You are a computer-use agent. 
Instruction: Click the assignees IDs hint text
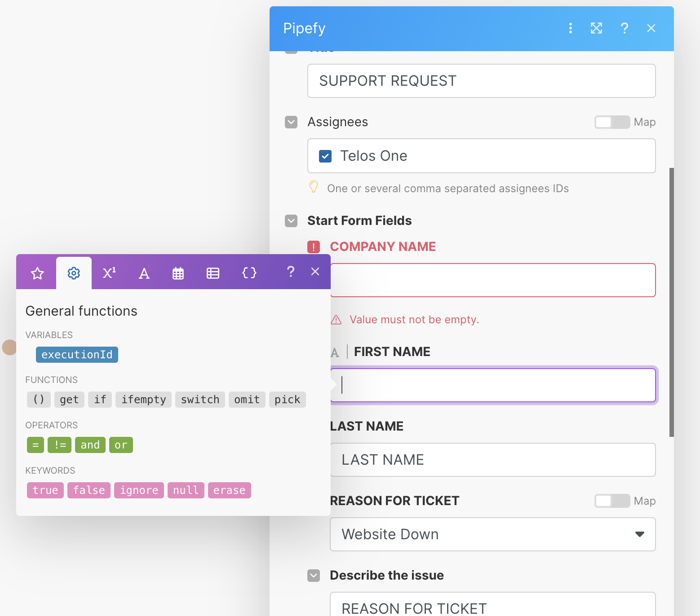[448, 189]
